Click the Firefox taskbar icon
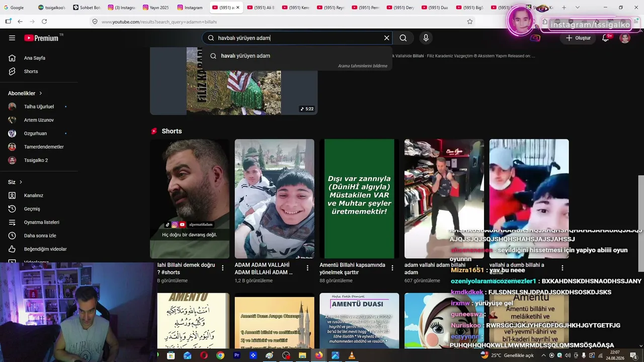This screenshot has height=362, width=644. point(319,355)
